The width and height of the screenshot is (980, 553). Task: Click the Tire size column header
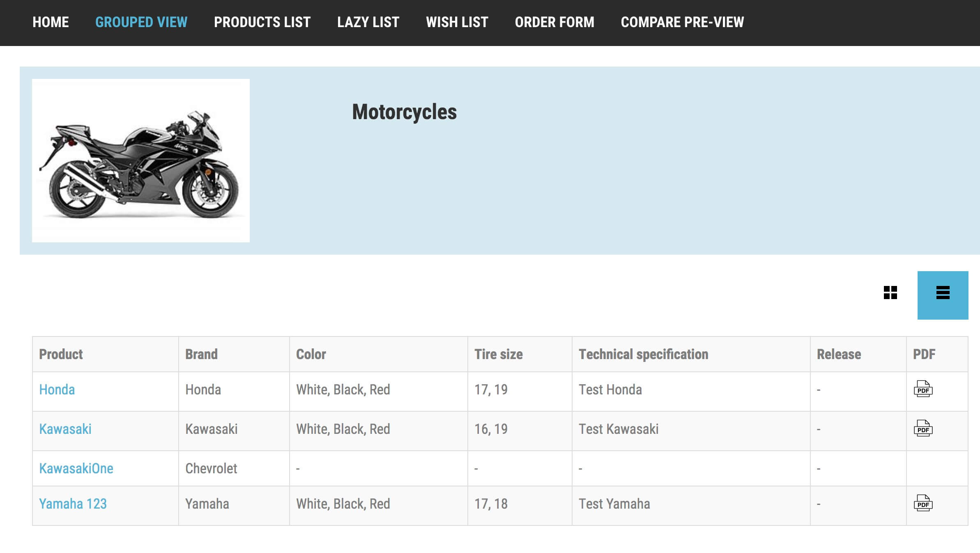(520, 354)
